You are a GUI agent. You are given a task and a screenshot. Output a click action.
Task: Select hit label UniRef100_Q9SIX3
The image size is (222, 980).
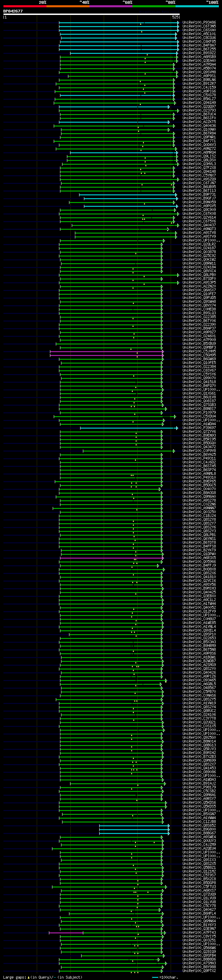[199, 860]
